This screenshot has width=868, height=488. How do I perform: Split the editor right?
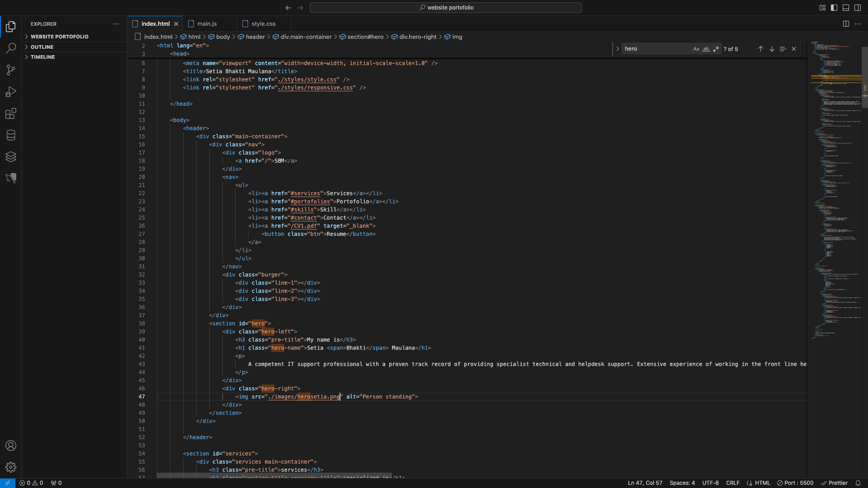pos(846,24)
